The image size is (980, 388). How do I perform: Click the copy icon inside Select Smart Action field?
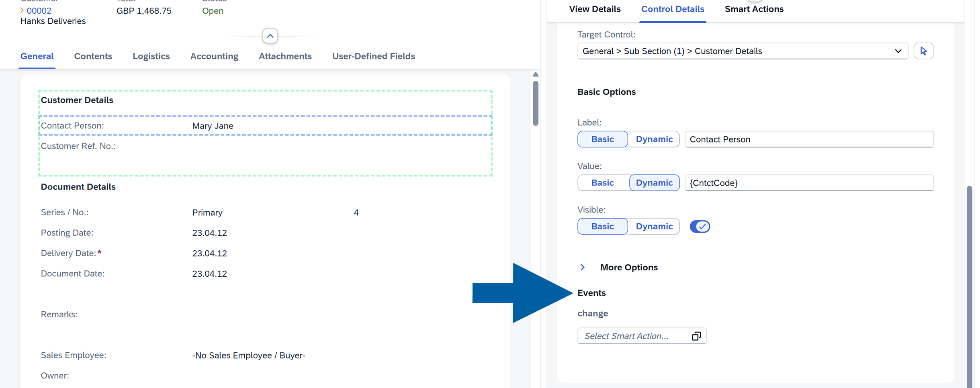(x=696, y=336)
